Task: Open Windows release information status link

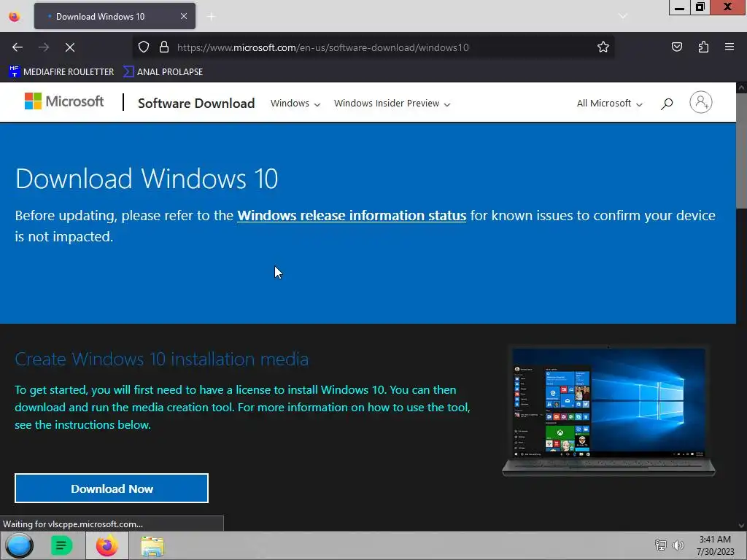Action: coord(352,216)
